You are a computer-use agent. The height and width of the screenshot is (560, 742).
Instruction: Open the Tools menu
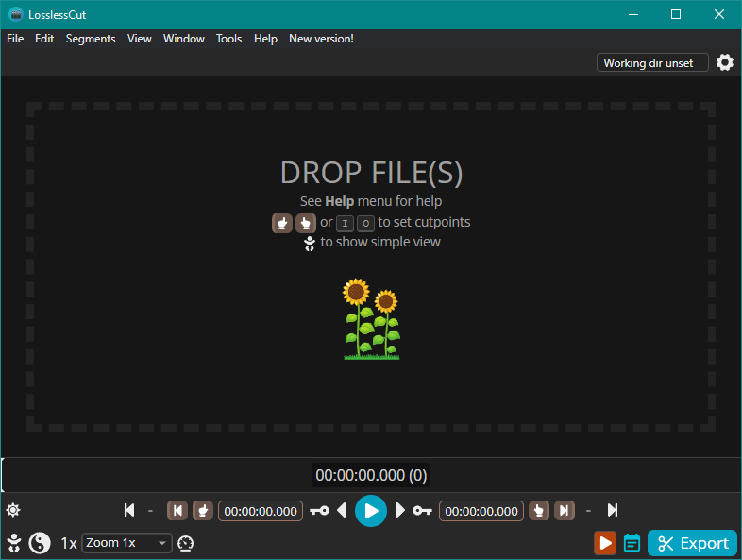click(x=228, y=39)
